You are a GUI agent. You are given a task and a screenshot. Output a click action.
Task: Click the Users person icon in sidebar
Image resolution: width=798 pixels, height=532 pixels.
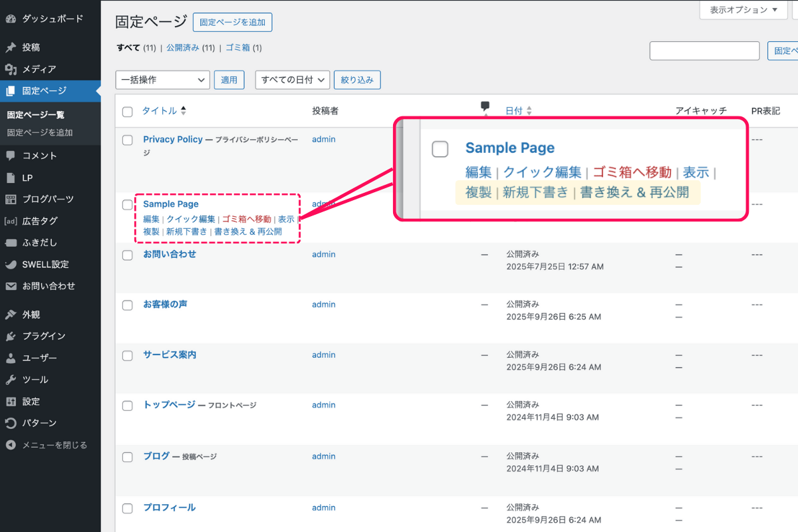coord(11,358)
